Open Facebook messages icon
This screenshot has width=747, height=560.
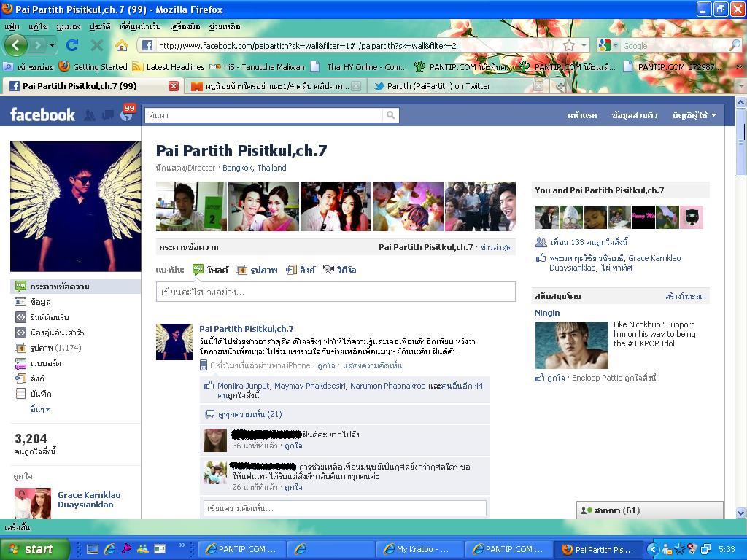[108, 115]
